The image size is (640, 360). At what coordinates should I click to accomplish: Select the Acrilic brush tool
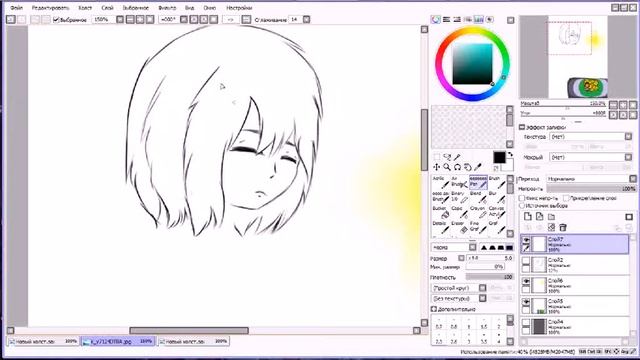440,182
